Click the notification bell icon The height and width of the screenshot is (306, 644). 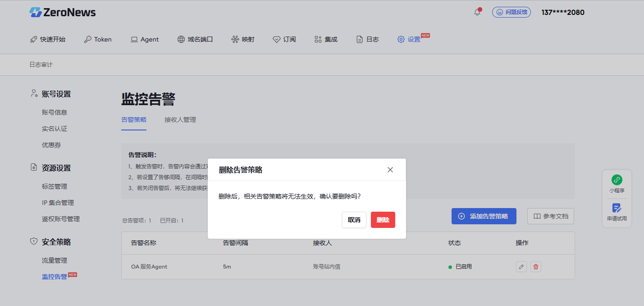coord(477,12)
